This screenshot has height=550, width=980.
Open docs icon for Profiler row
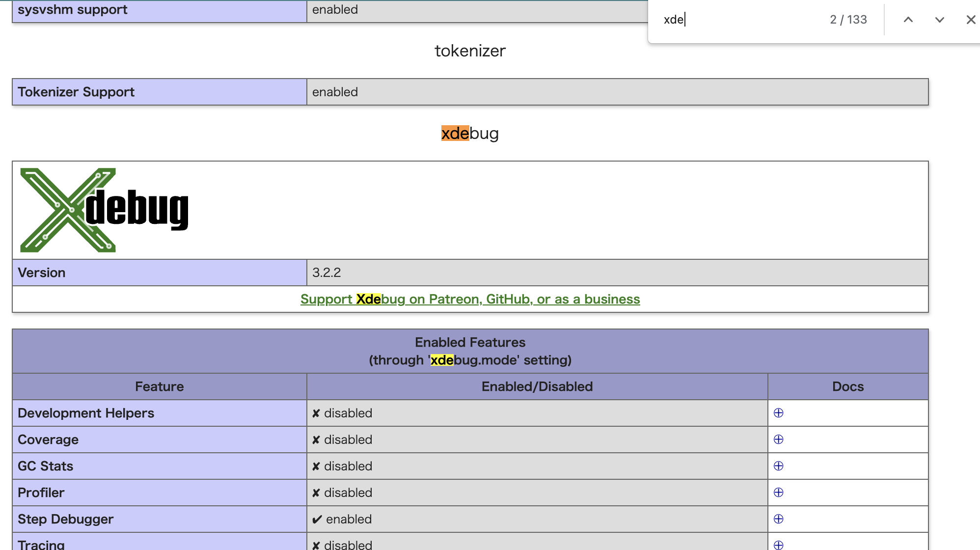(778, 493)
